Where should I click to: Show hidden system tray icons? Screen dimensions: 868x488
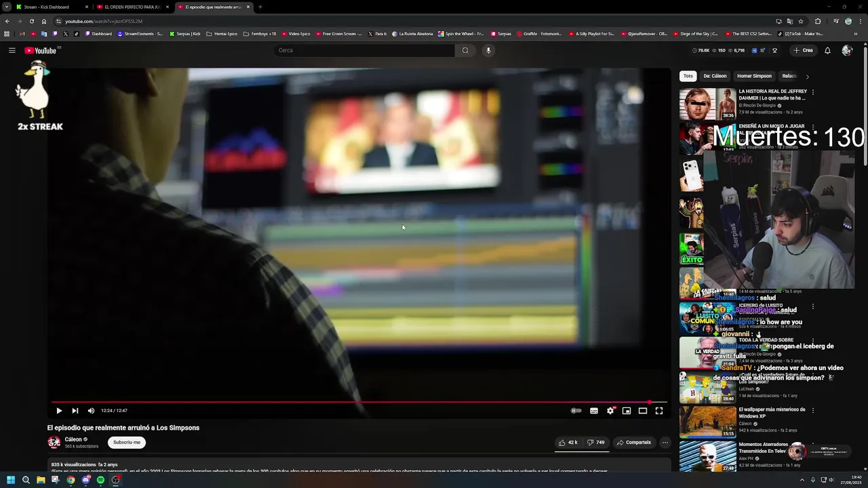(802, 480)
